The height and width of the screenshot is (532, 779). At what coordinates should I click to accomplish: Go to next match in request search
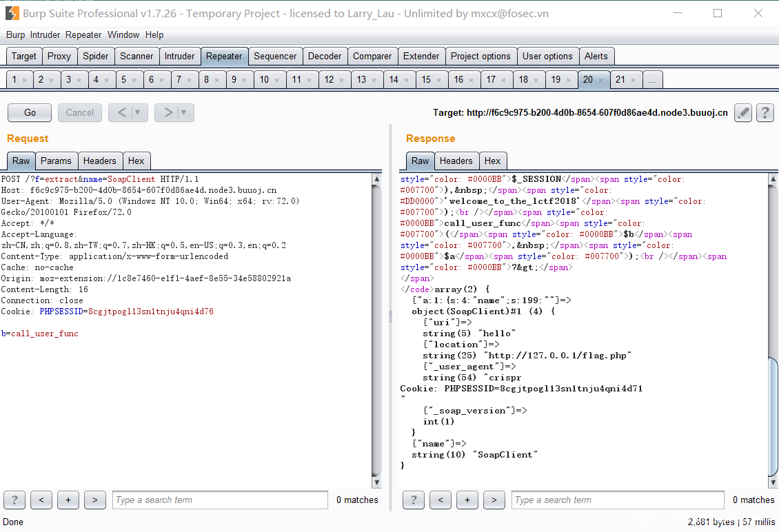(95, 500)
